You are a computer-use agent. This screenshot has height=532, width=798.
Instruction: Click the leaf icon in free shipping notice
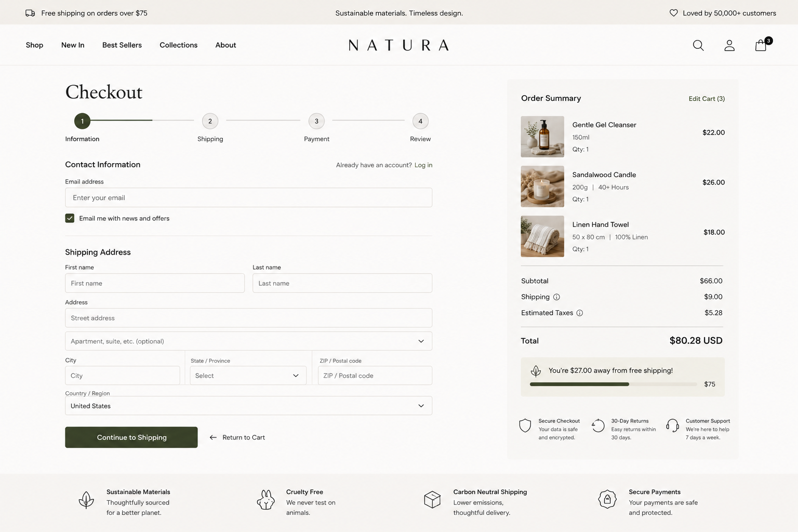536,371
